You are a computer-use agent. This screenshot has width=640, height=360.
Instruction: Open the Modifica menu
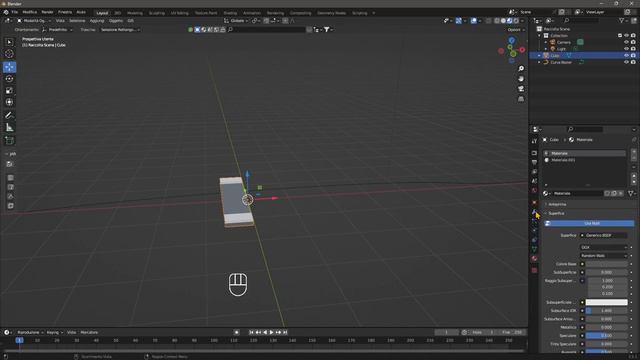coord(29,12)
